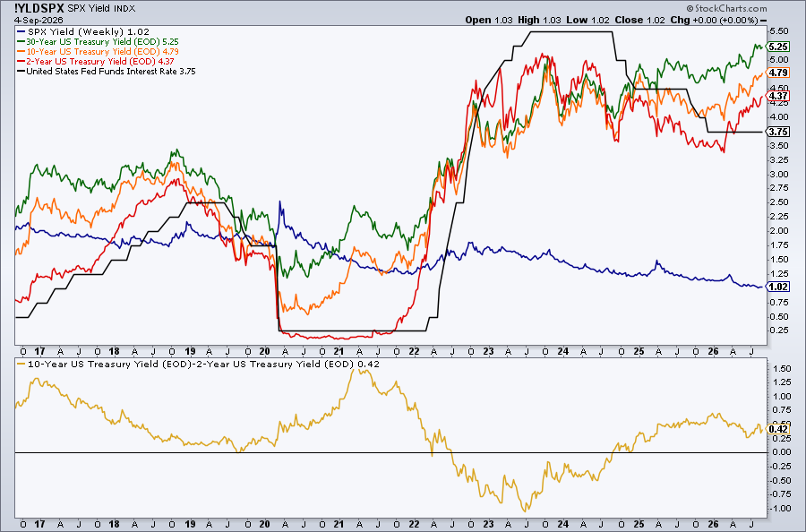Click the !YLDSPX ticker symbol title
The height and width of the screenshot is (532, 806).
(x=39, y=8)
